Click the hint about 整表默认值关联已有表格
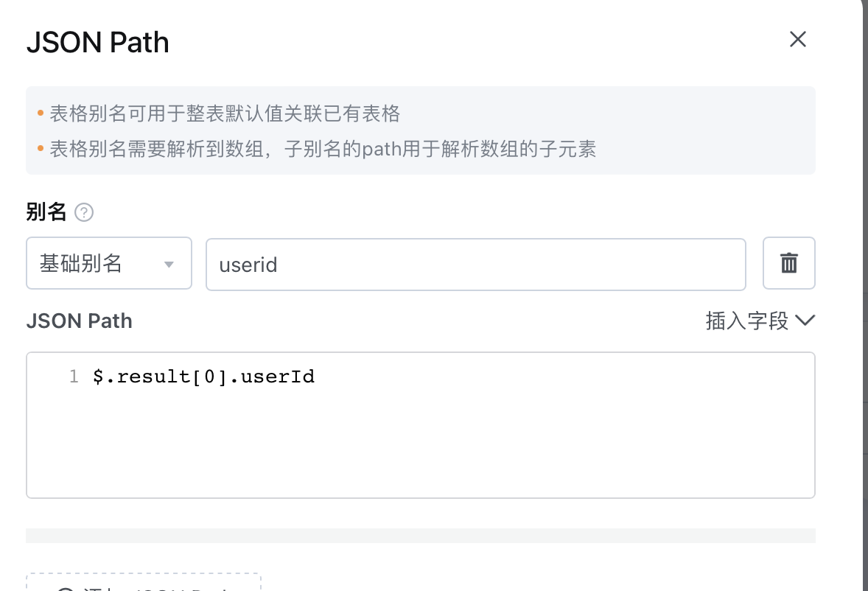The height and width of the screenshot is (591, 868). click(x=225, y=113)
